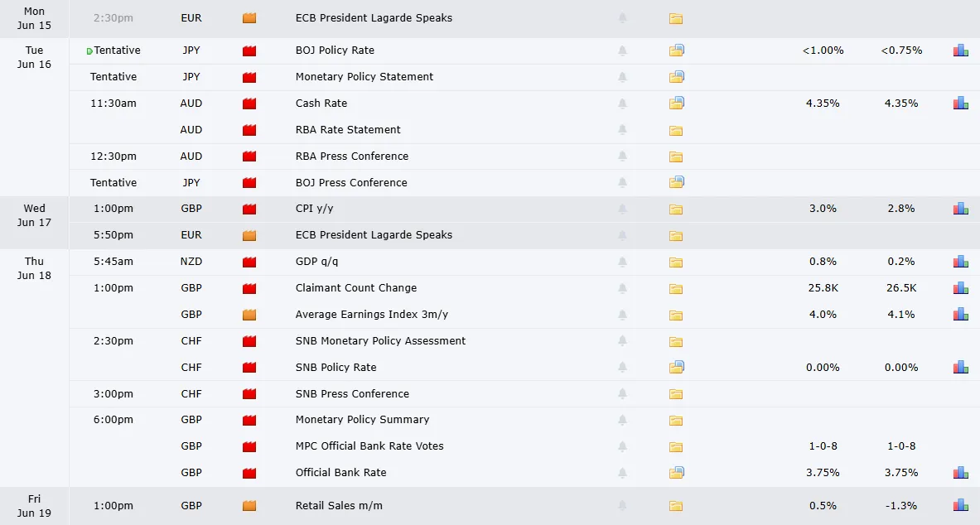Show chart for Claimant Count Change

coord(961,288)
